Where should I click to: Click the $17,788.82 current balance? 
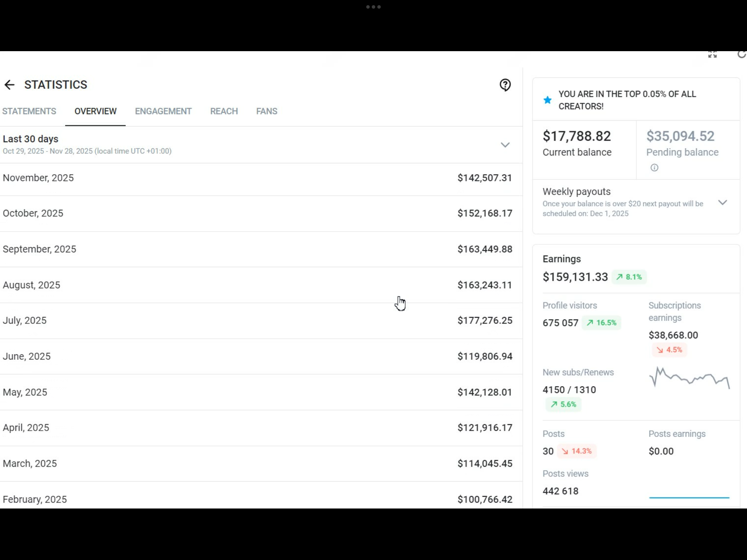(577, 136)
